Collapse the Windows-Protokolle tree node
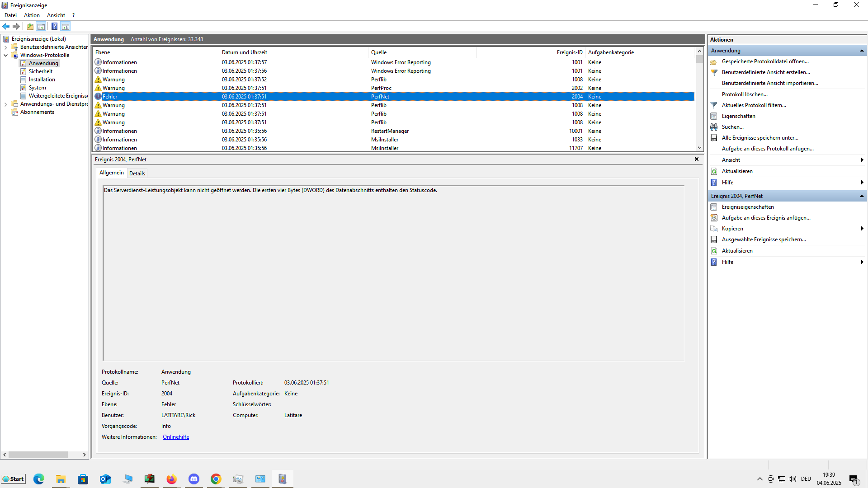 point(5,55)
